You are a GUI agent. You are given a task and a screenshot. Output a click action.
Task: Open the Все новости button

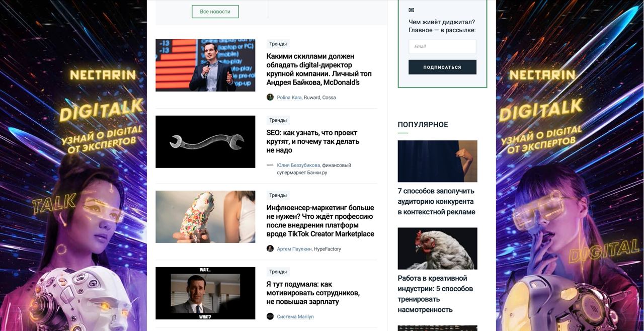coord(215,12)
